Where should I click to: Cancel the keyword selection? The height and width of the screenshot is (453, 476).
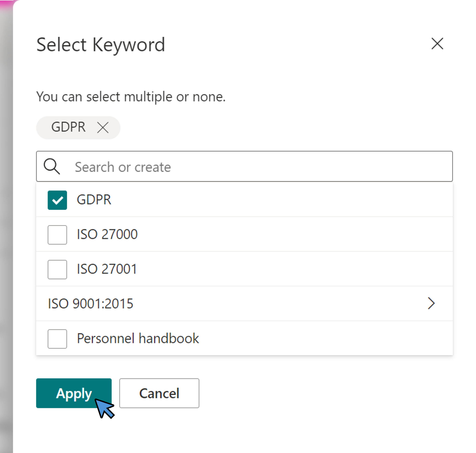159,393
